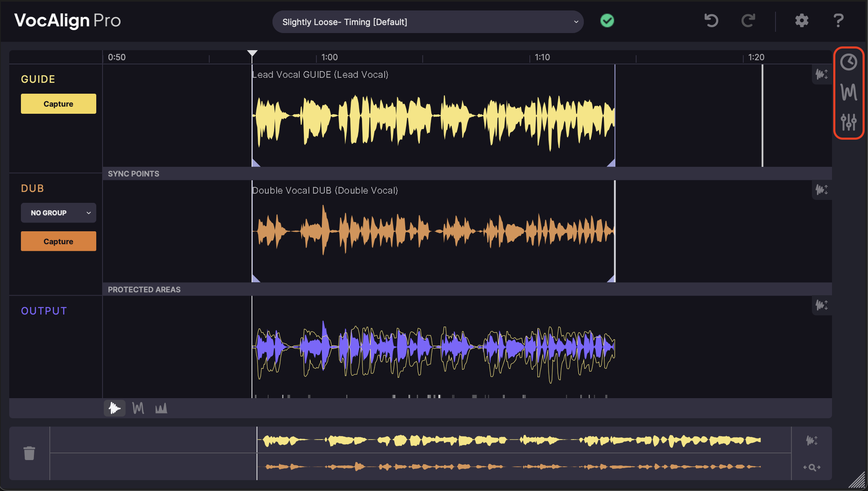Switch to waveform display view tab
868x491 pixels.
(115, 408)
